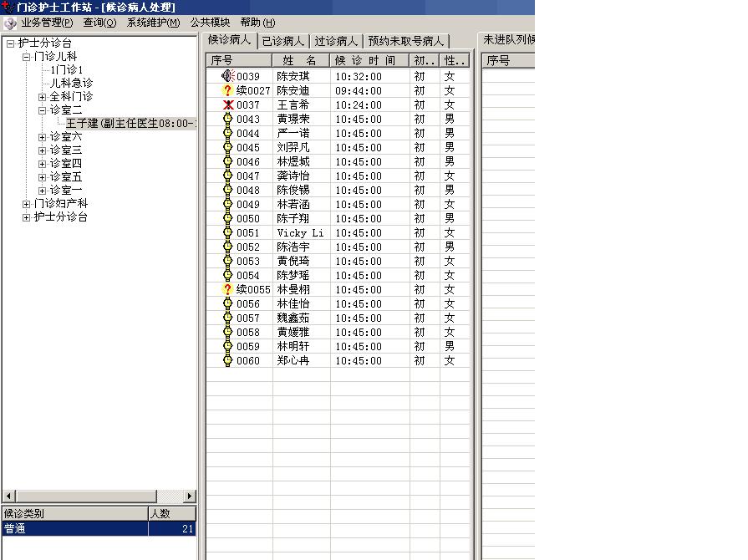Open the 查询(Q) menu
This screenshot has height=560, width=748.
99,23
